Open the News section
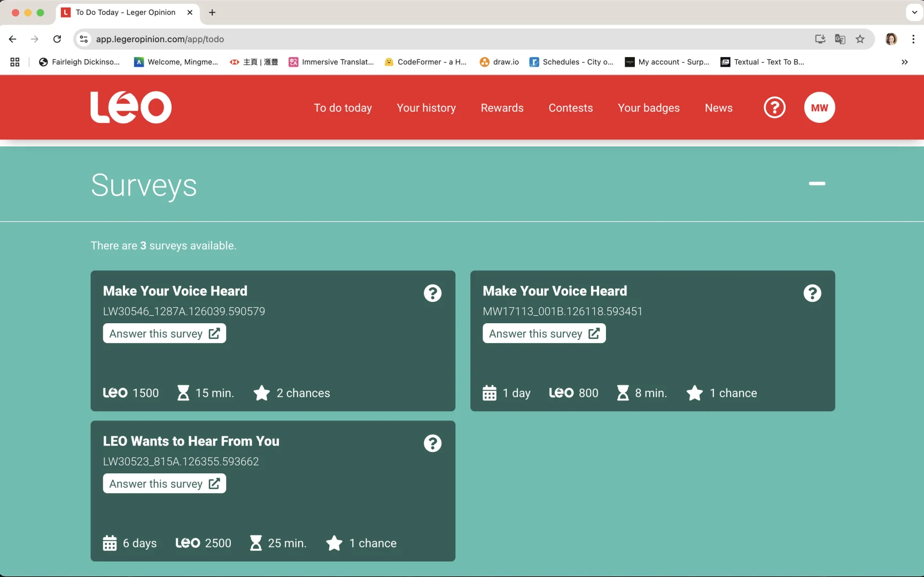Viewport: 924px width, 577px height. (x=718, y=108)
